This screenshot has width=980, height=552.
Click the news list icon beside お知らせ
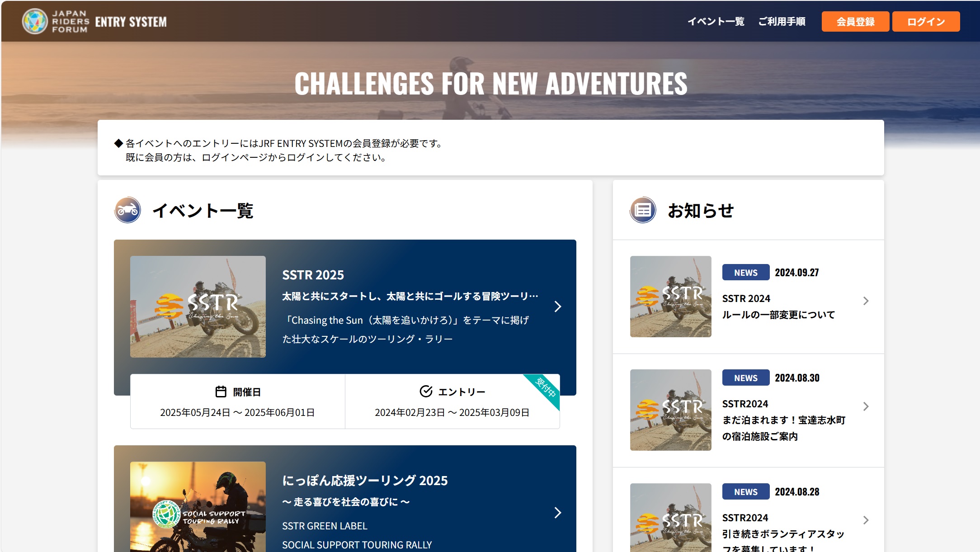coord(643,210)
